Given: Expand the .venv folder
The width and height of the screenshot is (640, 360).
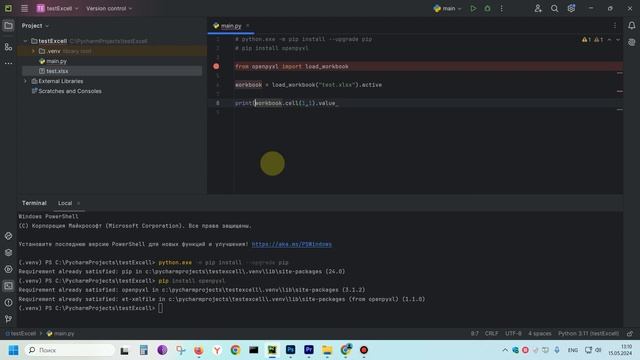Looking at the screenshot, I should coord(33,51).
